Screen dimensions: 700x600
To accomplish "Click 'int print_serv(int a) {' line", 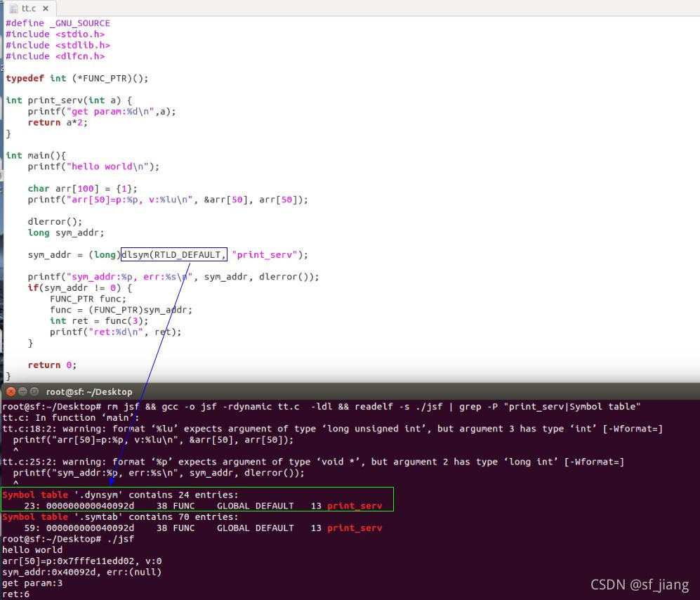I will tap(69, 100).
